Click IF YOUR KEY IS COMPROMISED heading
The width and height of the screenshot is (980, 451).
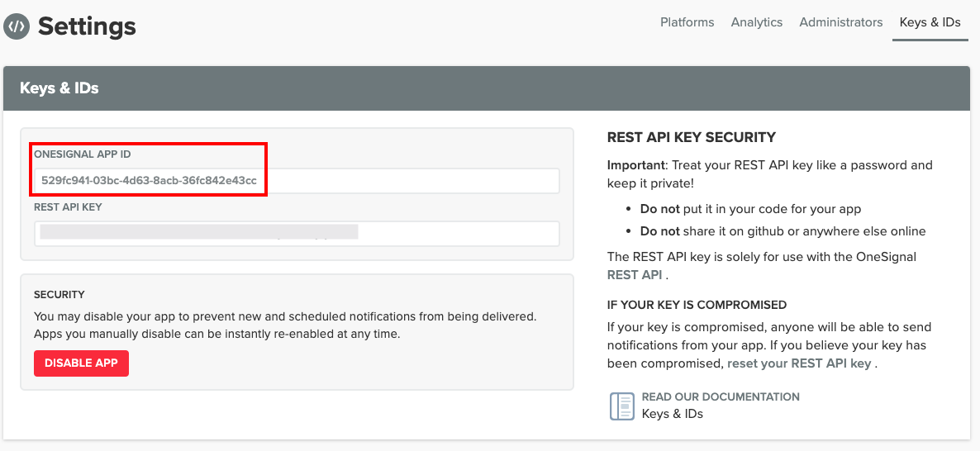697,305
